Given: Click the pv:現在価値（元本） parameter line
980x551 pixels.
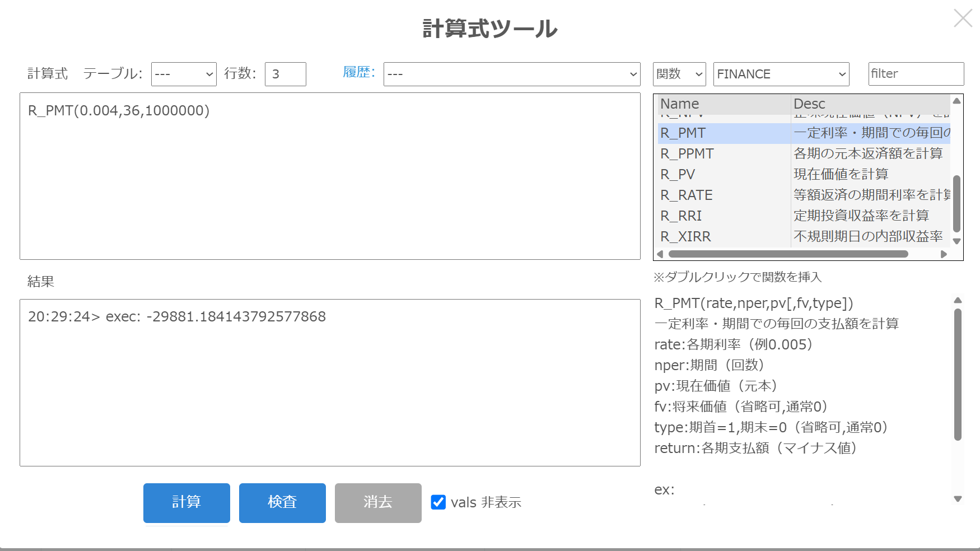Looking at the screenshot, I should point(716,386).
